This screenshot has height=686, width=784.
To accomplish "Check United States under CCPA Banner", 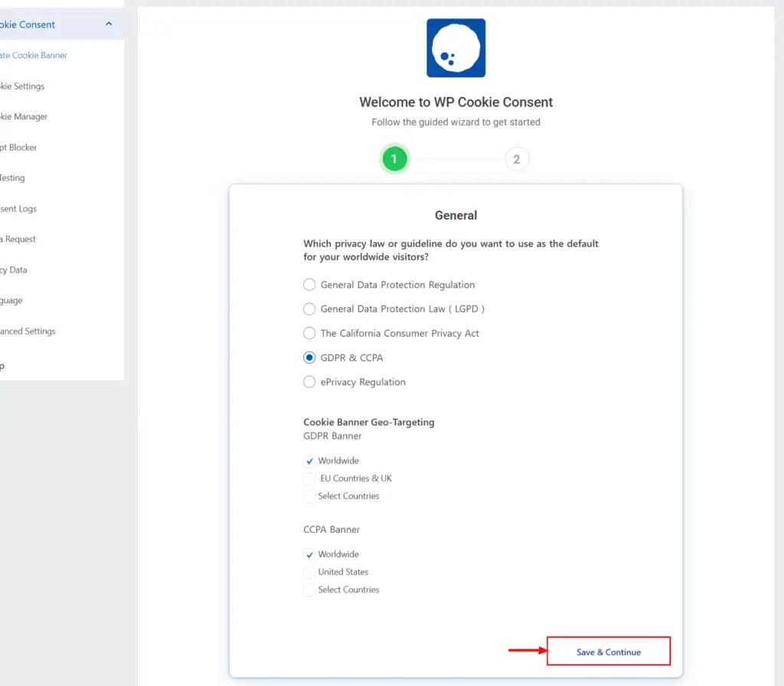I will [x=309, y=572].
